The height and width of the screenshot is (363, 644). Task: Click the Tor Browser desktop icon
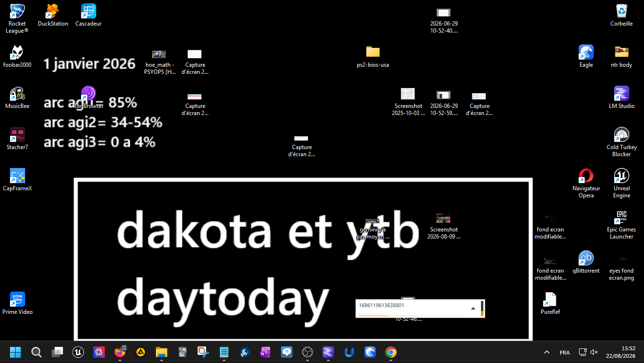pyautogui.click(x=88, y=98)
